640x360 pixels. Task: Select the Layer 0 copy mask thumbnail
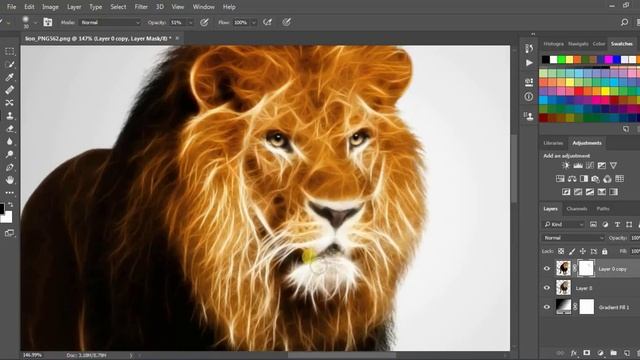pos(587,269)
